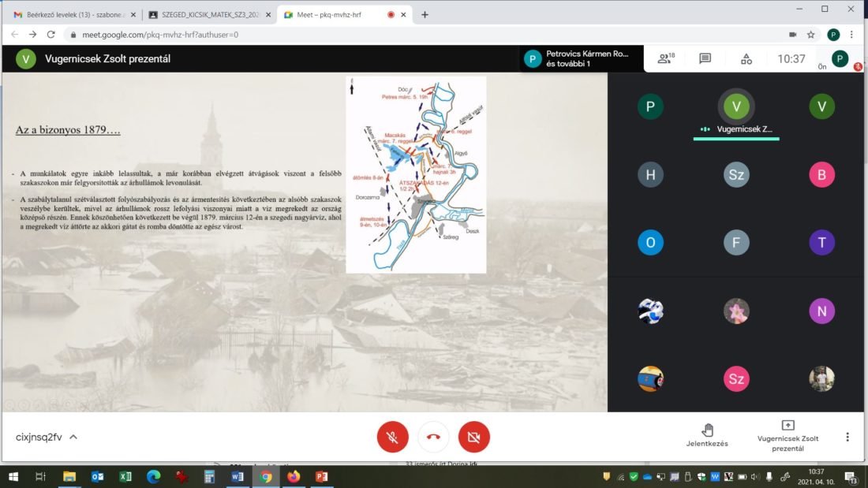This screenshot has height=488, width=868.
Task: Open Firefox from taskbar
Action: pyautogui.click(x=294, y=476)
